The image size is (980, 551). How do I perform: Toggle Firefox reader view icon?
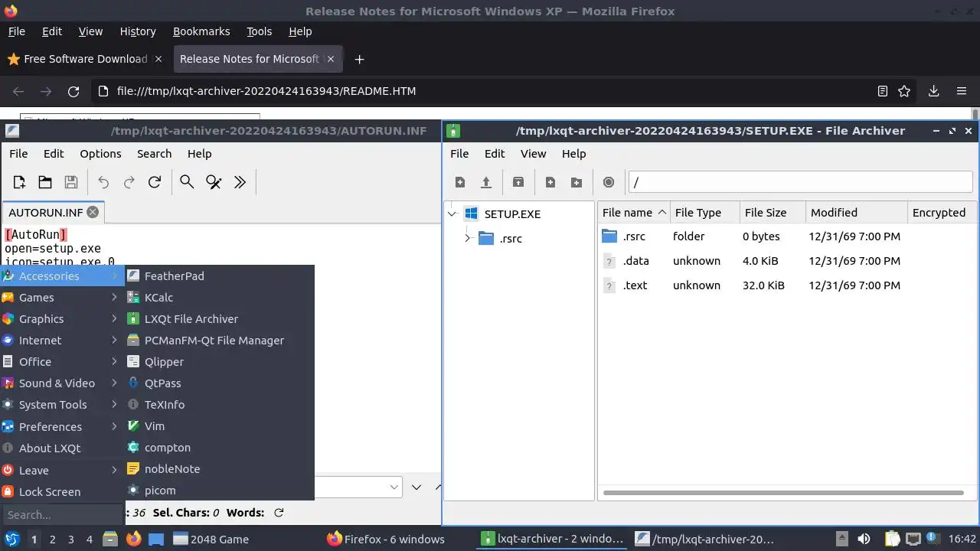(x=883, y=91)
